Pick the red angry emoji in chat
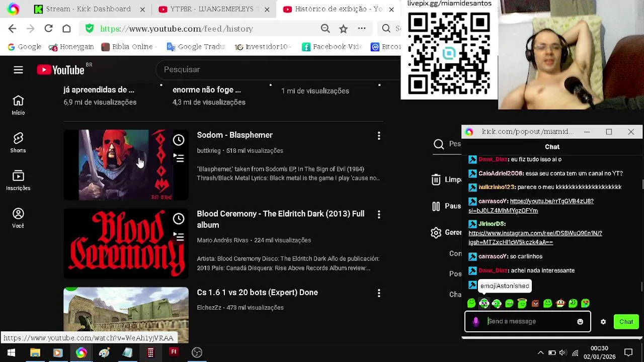The width and height of the screenshot is (644, 362). [x=535, y=303]
